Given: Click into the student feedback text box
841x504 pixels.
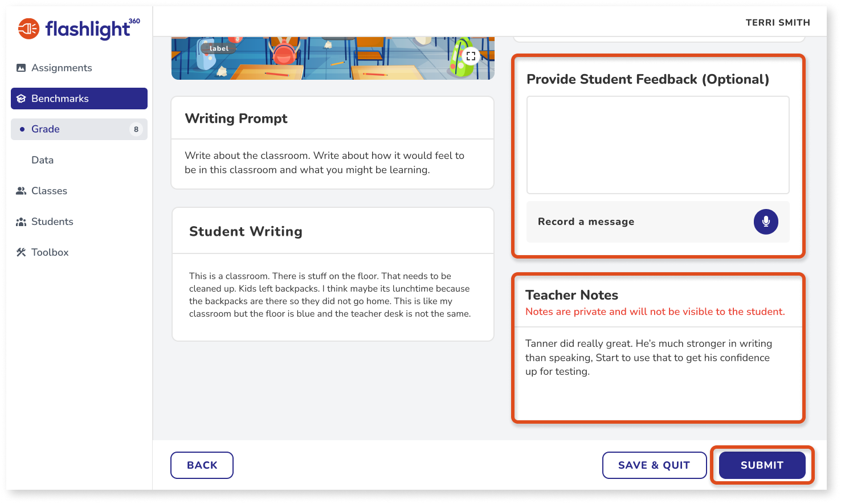Looking at the screenshot, I should click(658, 145).
